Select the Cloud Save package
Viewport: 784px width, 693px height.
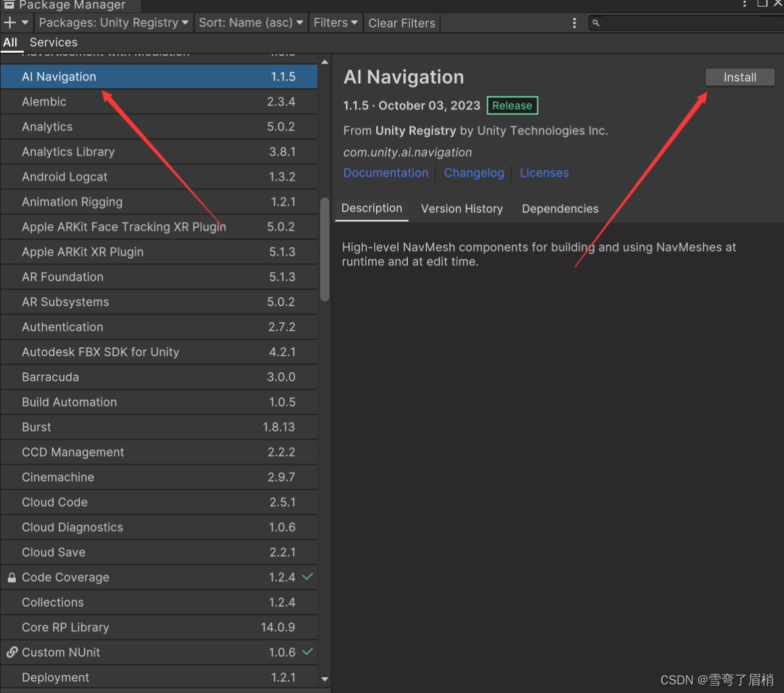tap(159, 552)
